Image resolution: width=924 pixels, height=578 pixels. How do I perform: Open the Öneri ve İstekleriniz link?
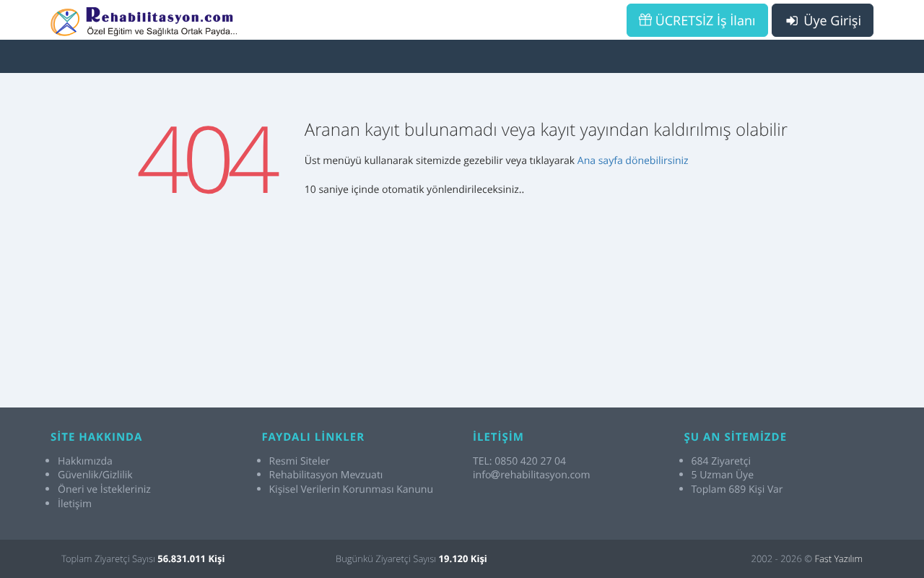point(104,489)
